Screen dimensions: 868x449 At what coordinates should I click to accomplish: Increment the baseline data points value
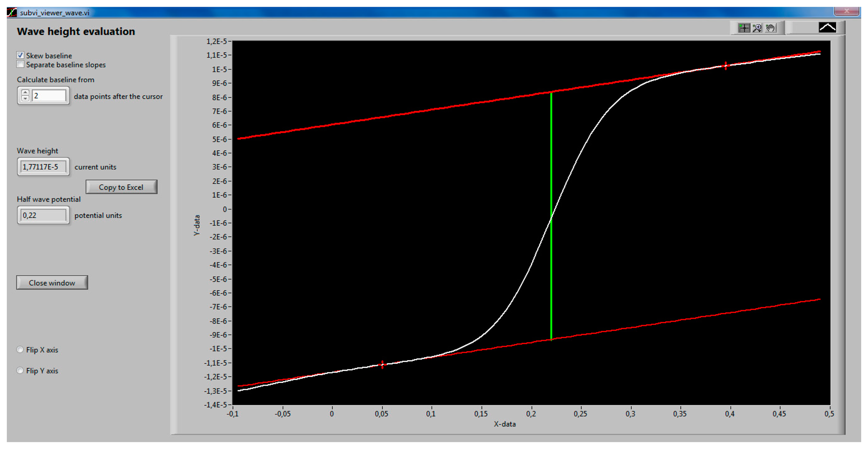25,93
